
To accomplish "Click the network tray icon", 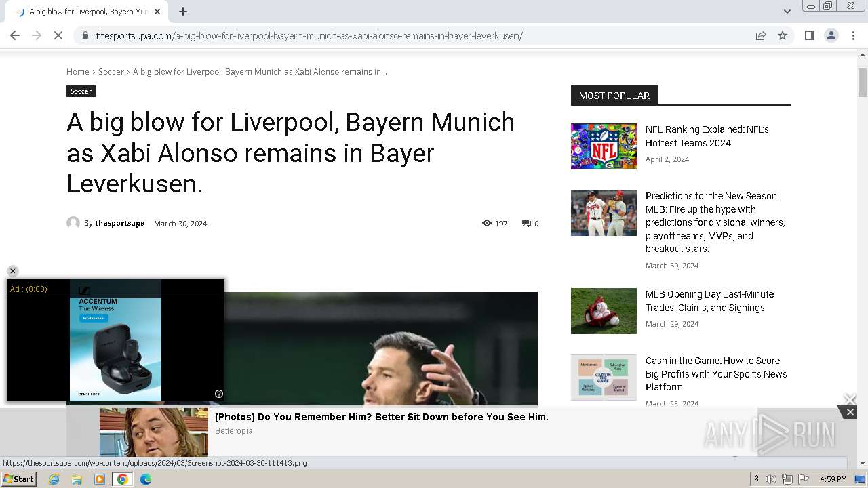I will pyautogui.click(x=787, y=479).
